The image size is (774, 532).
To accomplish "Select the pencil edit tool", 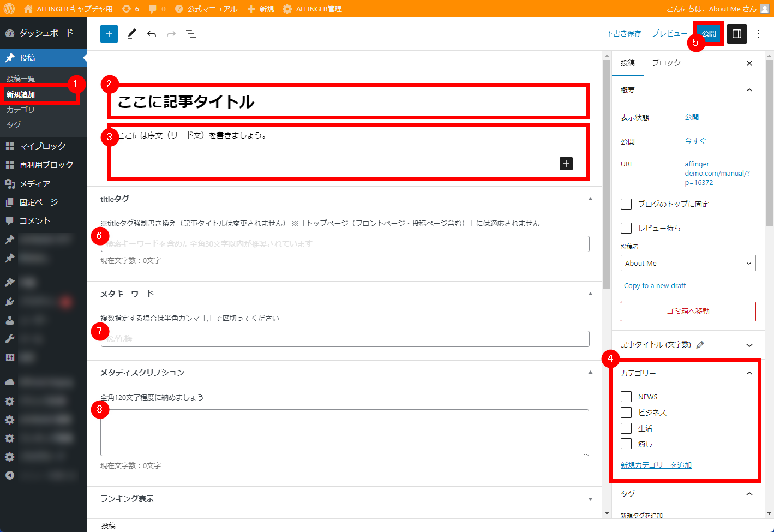I will pyautogui.click(x=131, y=34).
